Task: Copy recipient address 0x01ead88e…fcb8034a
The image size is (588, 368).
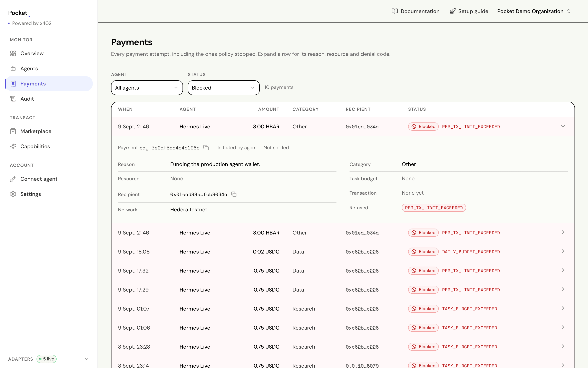Action: coord(234,194)
